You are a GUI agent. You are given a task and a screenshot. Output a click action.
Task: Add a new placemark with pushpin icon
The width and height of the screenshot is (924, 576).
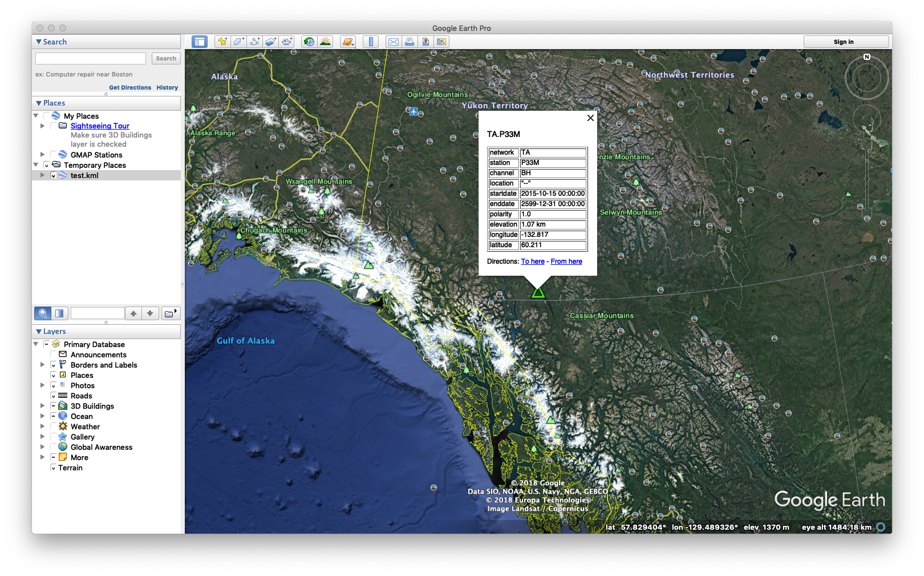pyautogui.click(x=222, y=42)
